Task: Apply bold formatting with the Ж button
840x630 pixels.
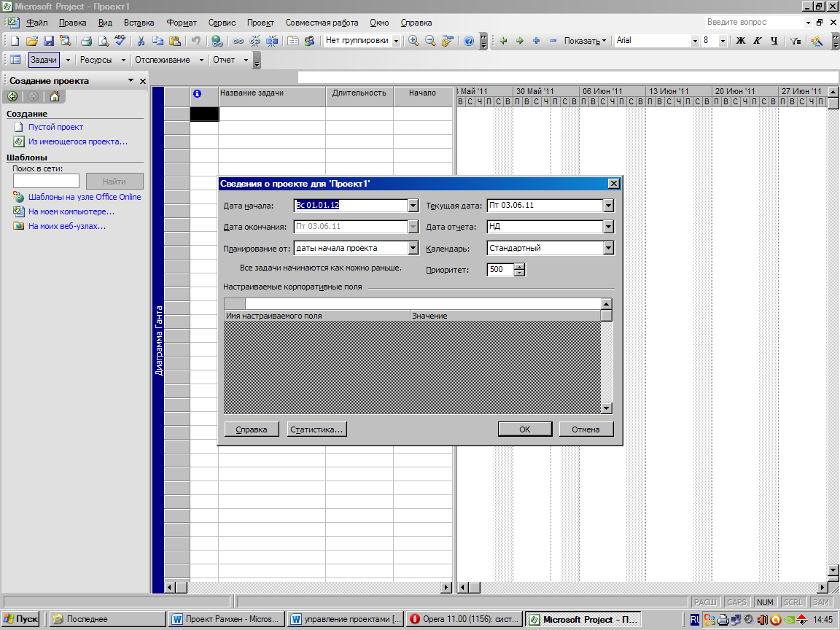Action: coord(741,41)
